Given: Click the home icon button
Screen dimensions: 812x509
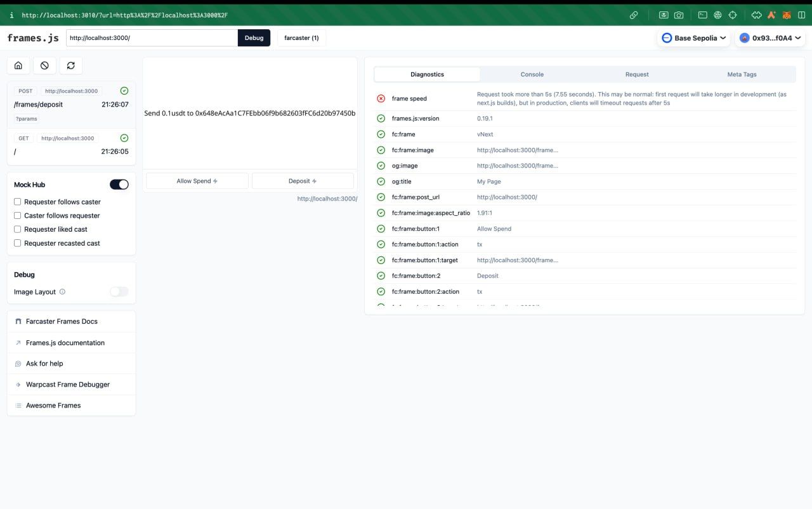Looking at the screenshot, I should (18, 65).
